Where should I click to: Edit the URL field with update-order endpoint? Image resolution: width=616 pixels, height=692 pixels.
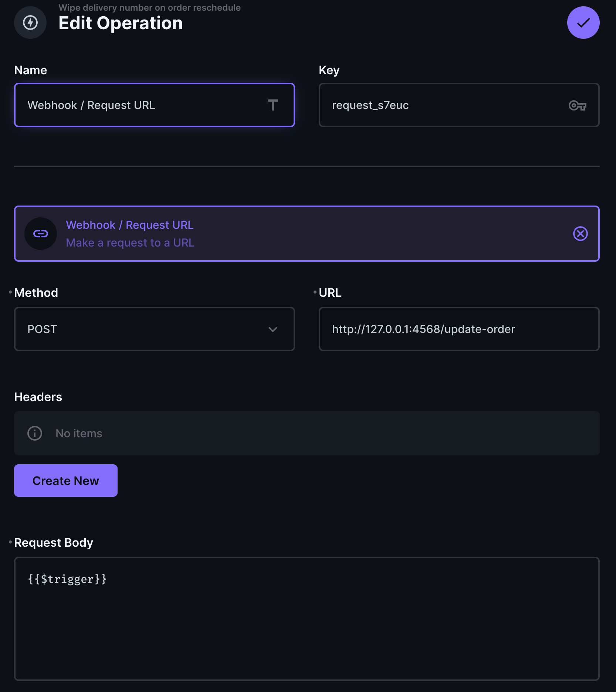(x=459, y=329)
